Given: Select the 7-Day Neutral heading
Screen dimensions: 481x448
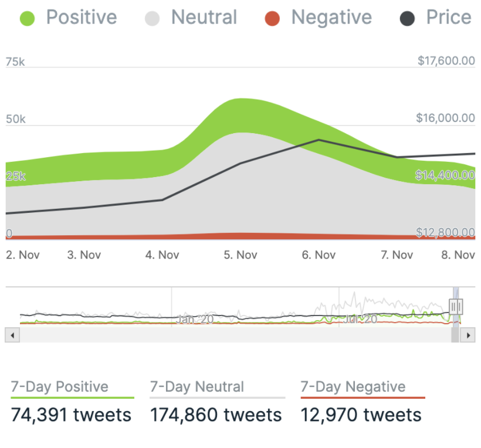Looking at the screenshot, I should (197, 387).
